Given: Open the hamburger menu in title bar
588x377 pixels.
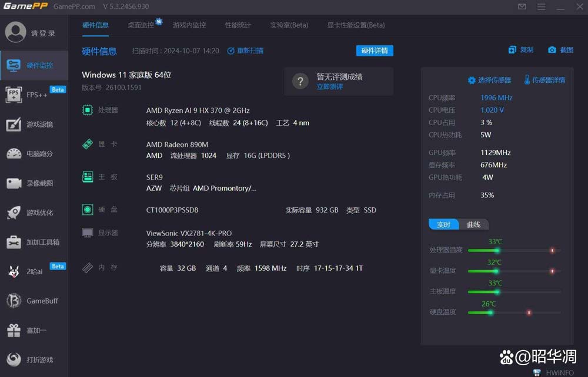Looking at the screenshot, I should tap(541, 6).
